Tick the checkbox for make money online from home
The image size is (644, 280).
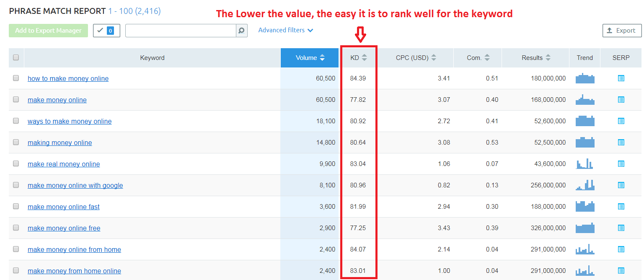(x=16, y=249)
